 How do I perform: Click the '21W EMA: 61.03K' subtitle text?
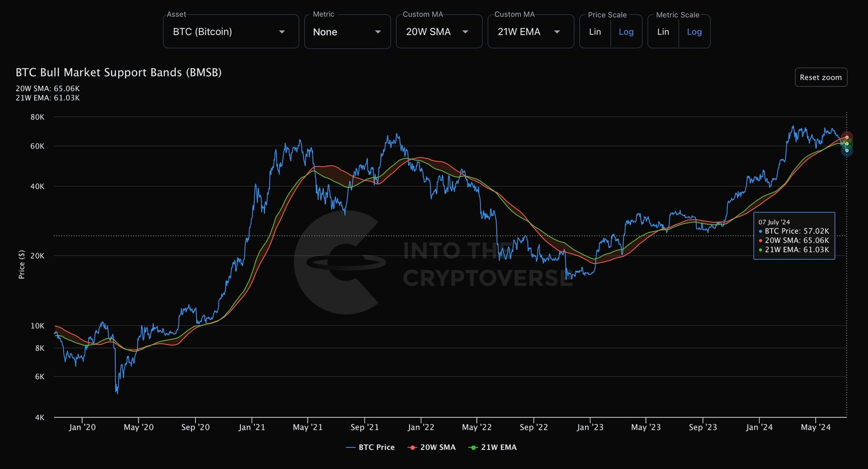pyautogui.click(x=48, y=98)
